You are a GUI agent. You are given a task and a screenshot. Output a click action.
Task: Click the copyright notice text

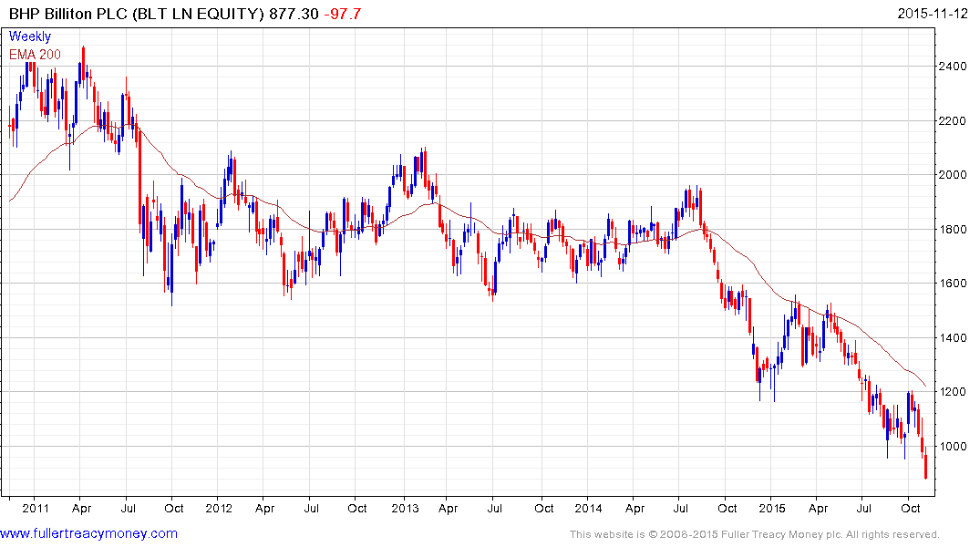tap(755, 534)
